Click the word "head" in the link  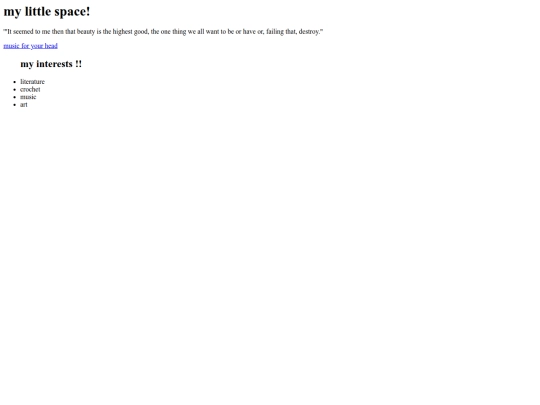coord(51,46)
